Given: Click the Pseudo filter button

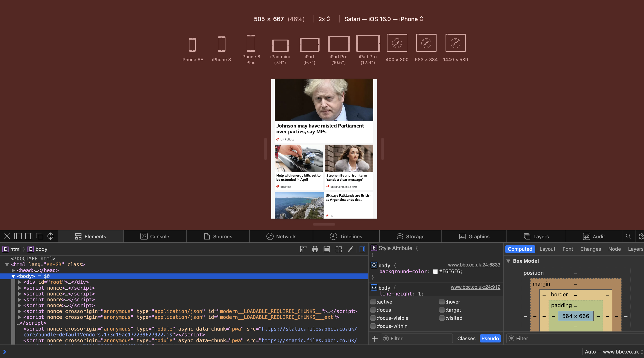Looking at the screenshot, I should pos(490,338).
